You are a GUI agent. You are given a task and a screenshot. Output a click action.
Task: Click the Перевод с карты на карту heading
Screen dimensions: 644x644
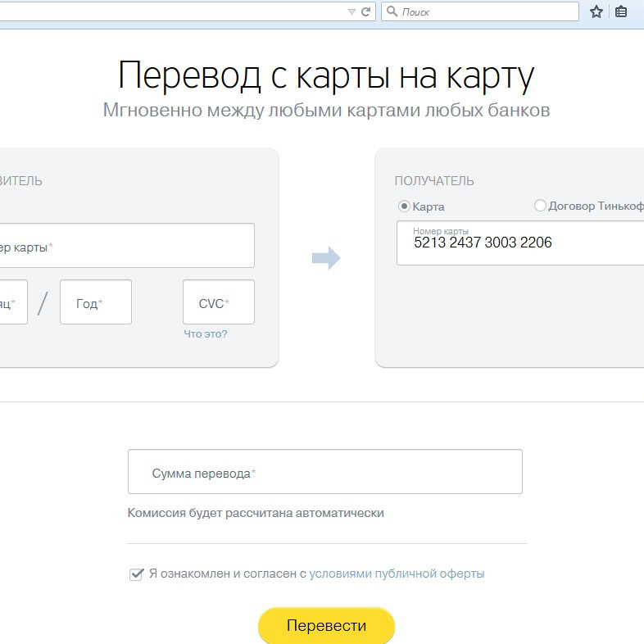(x=326, y=75)
